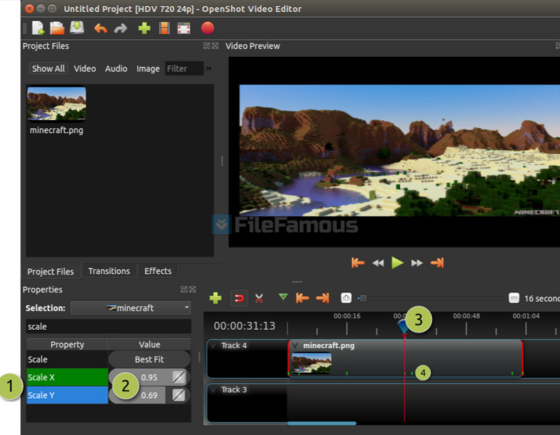This screenshot has width=560, height=435.
Task: Undo last action with orange arrow
Action: point(101,28)
